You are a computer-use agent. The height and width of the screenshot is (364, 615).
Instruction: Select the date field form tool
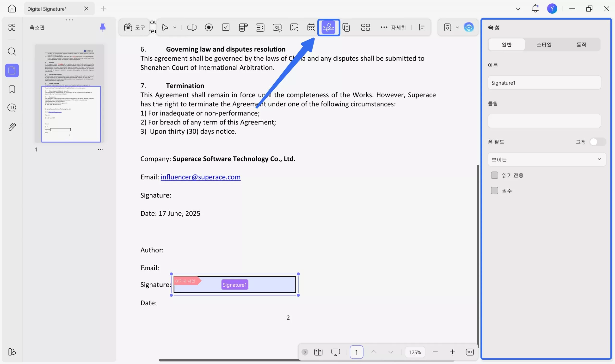311,27
